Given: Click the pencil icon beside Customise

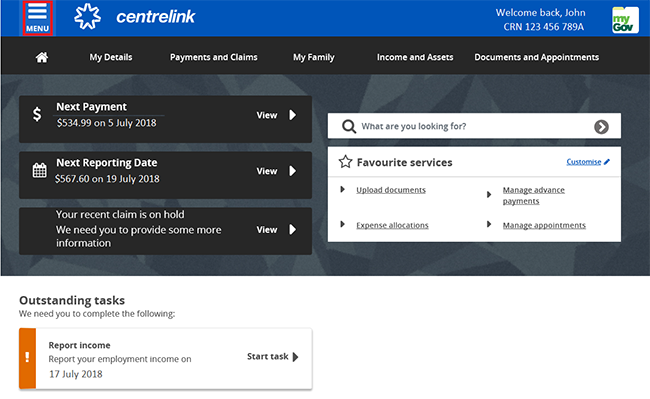Looking at the screenshot, I should tap(606, 162).
